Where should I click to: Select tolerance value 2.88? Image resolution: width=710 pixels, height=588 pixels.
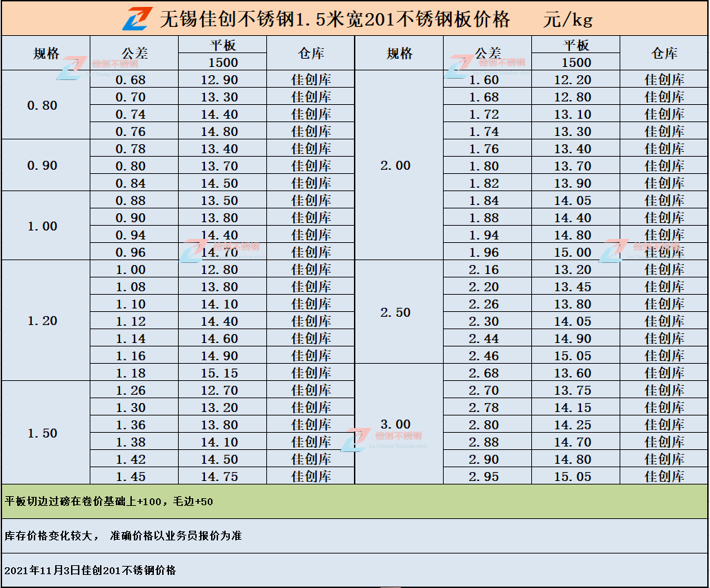tap(484, 442)
